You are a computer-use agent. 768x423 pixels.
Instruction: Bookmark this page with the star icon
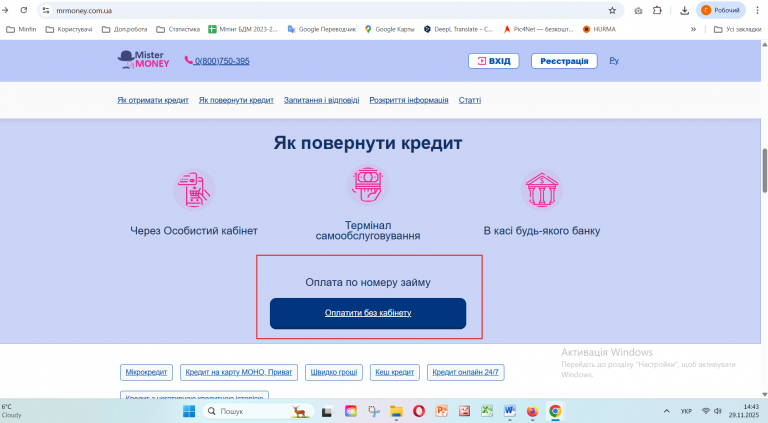point(612,10)
